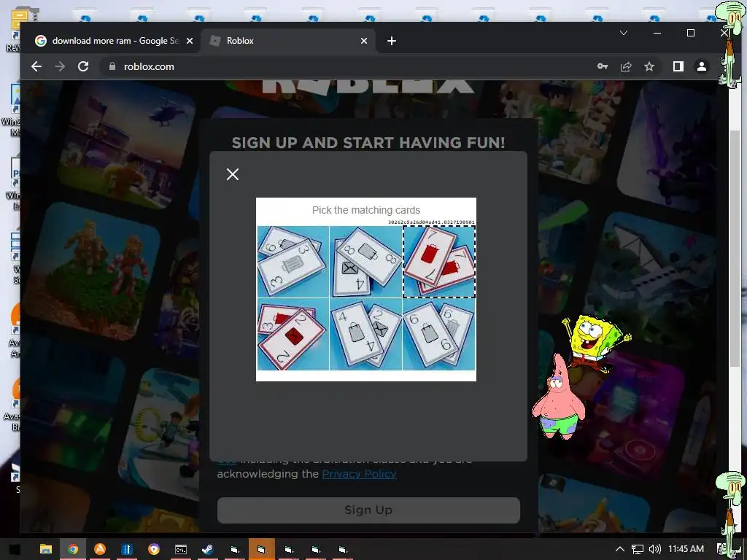The height and width of the screenshot is (560, 747).
Task: Pick the tile with 8 and 4 envelope cards
Action: pos(366,262)
